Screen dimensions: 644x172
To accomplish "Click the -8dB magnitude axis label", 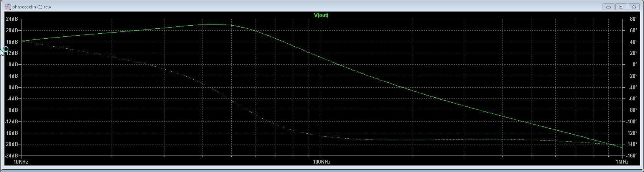I will click(x=12, y=110).
